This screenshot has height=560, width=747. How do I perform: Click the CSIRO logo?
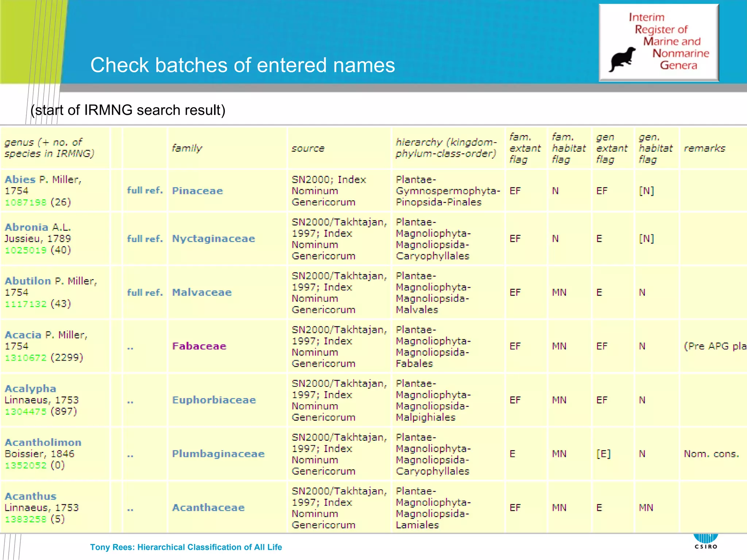[x=706, y=541]
